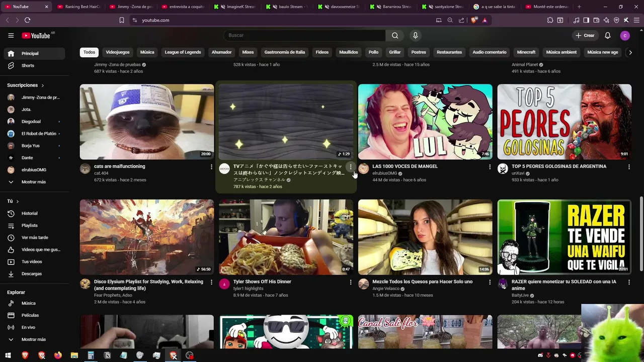Select the Música filter chip
The height and width of the screenshot is (362, 644).
147,52
